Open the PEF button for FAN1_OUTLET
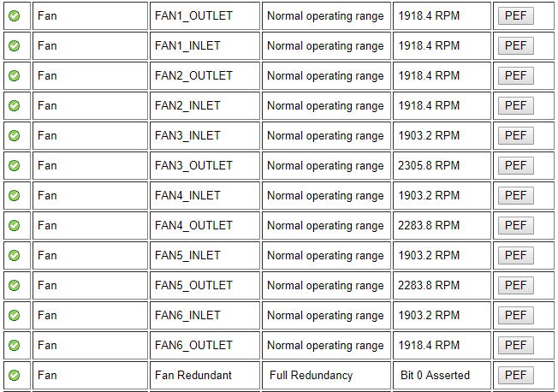Image resolution: width=558 pixels, height=392 pixels. pyautogui.click(x=516, y=16)
